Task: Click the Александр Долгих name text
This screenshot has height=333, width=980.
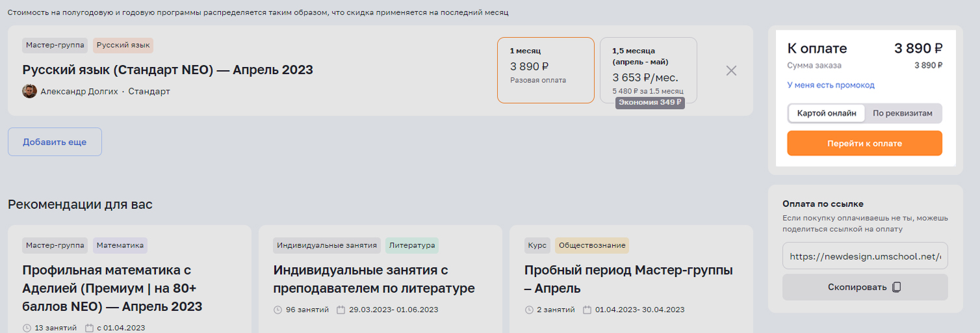Action: pos(79,91)
